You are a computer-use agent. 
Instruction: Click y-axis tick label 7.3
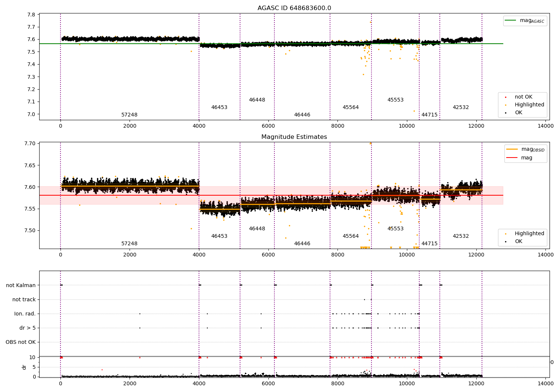click(31, 77)
